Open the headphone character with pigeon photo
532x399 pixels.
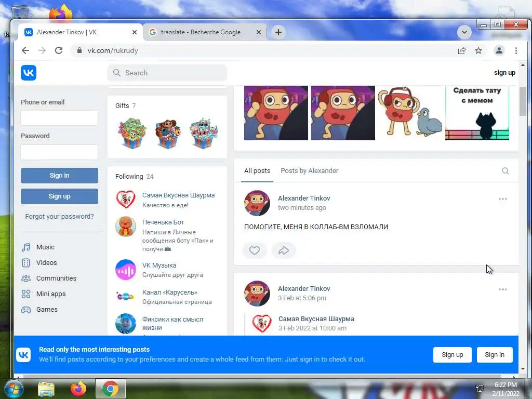[x=410, y=113]
